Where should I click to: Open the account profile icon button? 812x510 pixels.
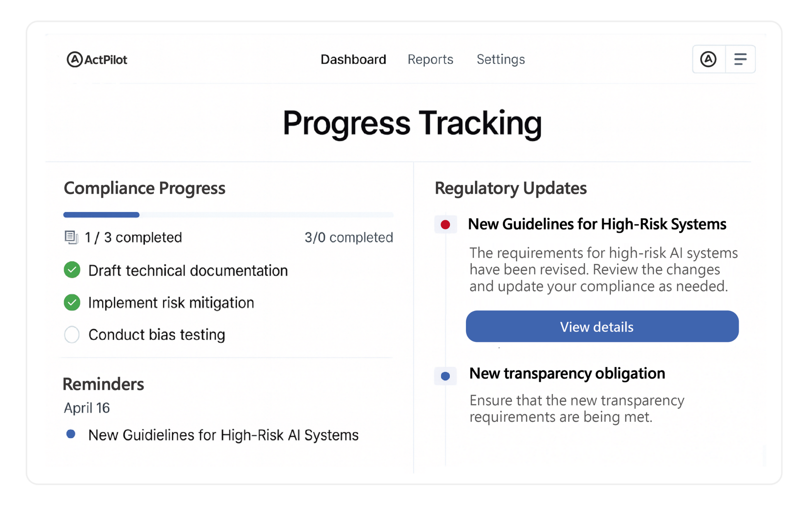tap(708, 59)
